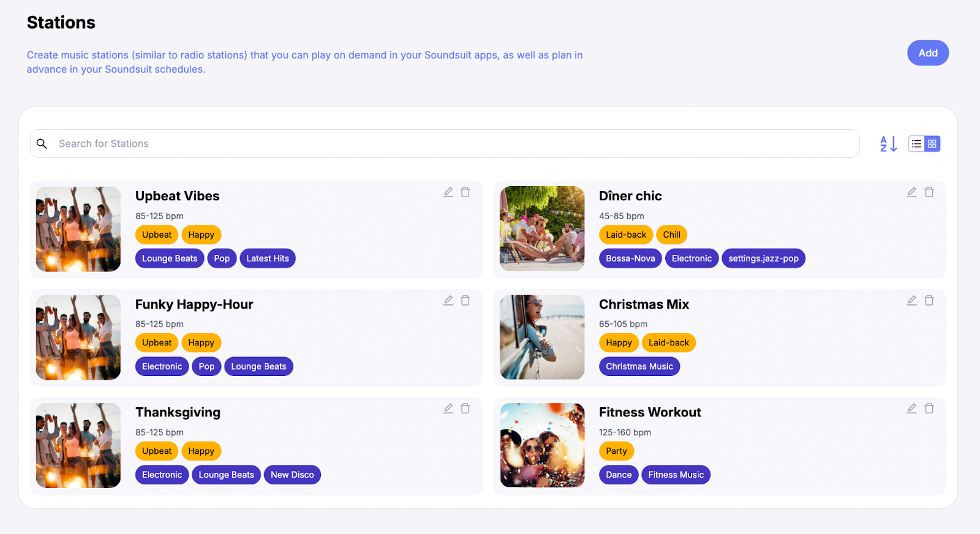Delete the Upbeat Vibes station
The width and height of the screenshot is (980, 534).
pyautogui.click(x=466, y=192)
